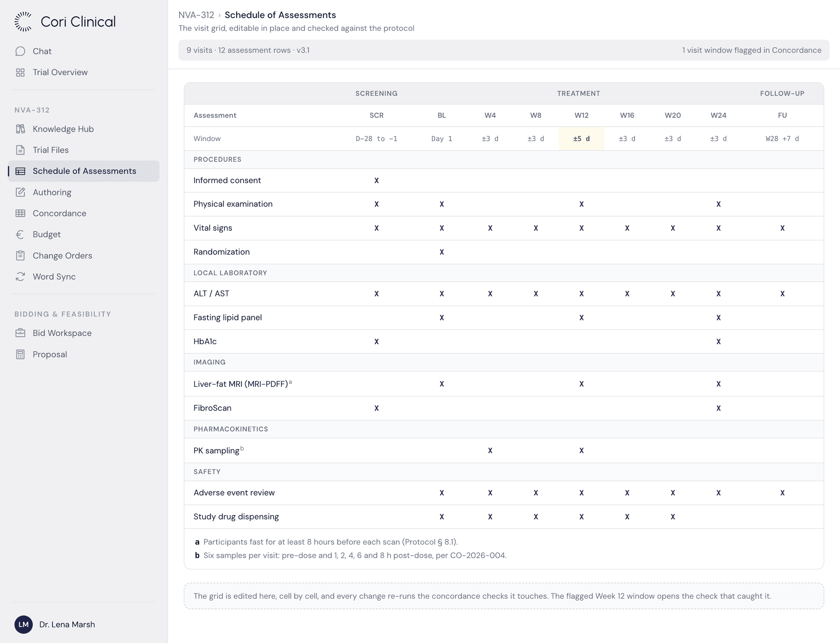Click HbA1c X at SCR
The image size is (840, 643).
[x=376, y=342]
